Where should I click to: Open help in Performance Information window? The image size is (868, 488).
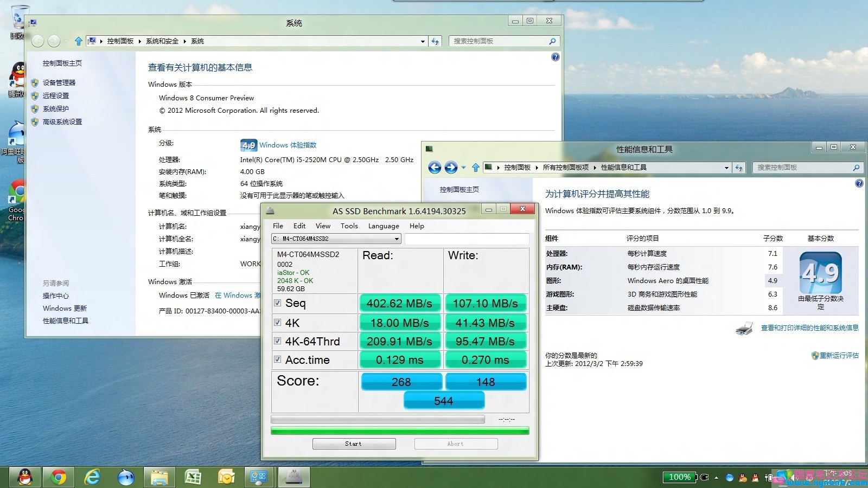[859, 183]
